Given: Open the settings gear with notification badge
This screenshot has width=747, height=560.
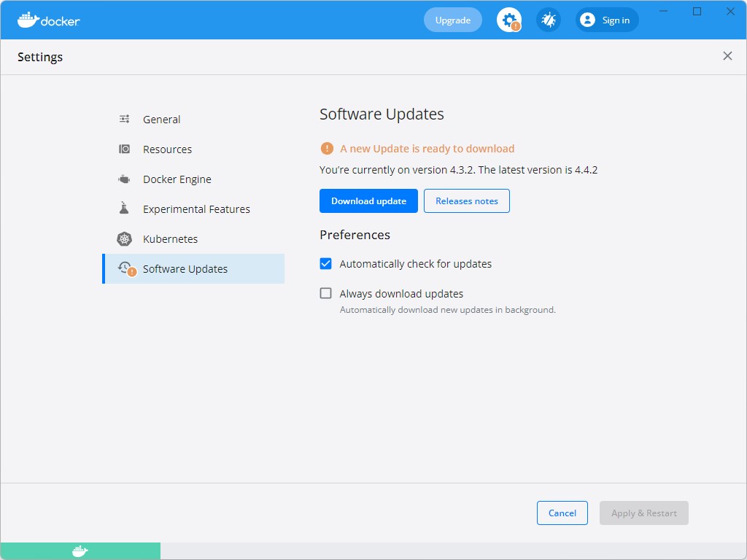Looking at the screenshot, I should [x=508, y=20].
